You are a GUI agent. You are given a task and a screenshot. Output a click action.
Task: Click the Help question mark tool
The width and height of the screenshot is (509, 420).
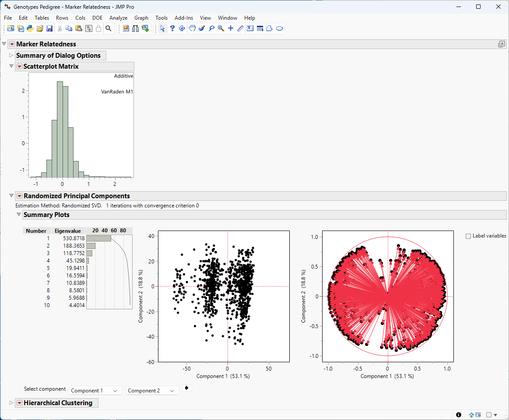[172, 28]
